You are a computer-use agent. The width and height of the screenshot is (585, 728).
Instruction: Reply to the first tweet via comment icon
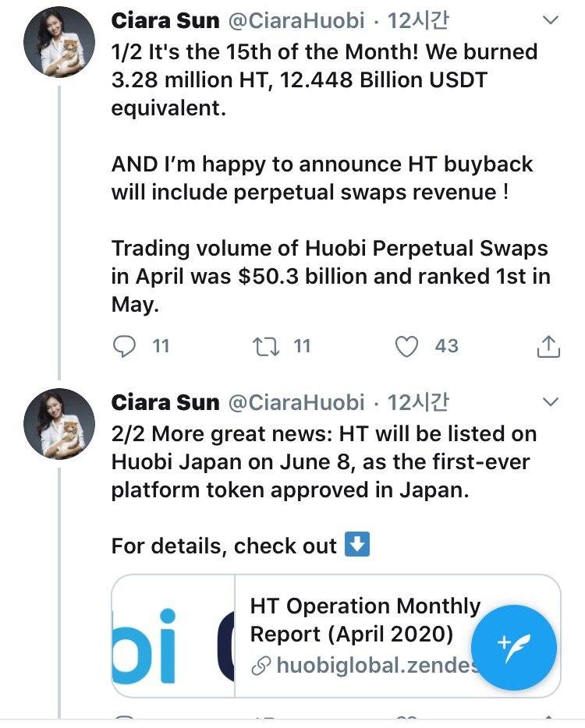124,346
